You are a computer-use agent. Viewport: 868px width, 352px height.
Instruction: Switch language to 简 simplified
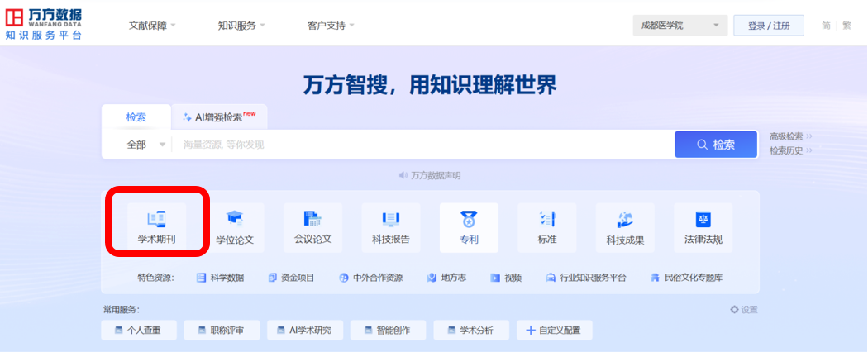(x=826, y=26)
